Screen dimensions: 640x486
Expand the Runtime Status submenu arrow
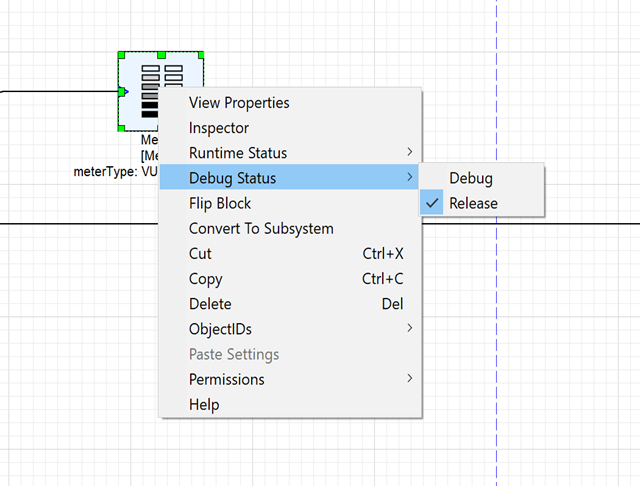click(409, 152)
